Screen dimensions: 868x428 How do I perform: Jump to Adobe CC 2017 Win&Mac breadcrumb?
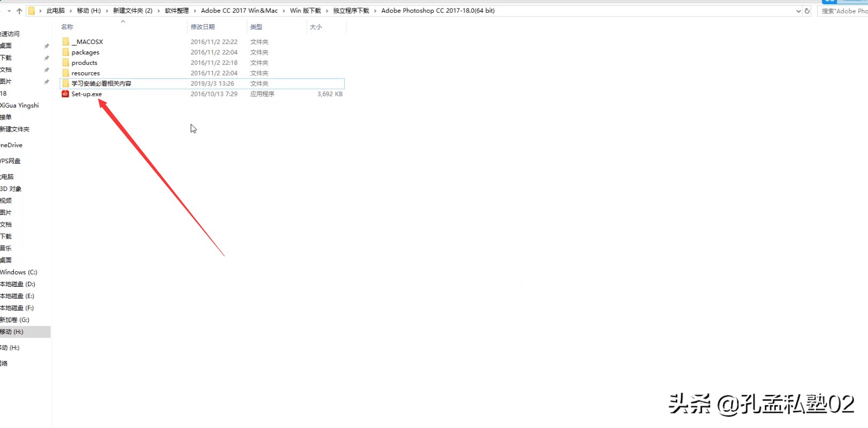pos(239,11)
